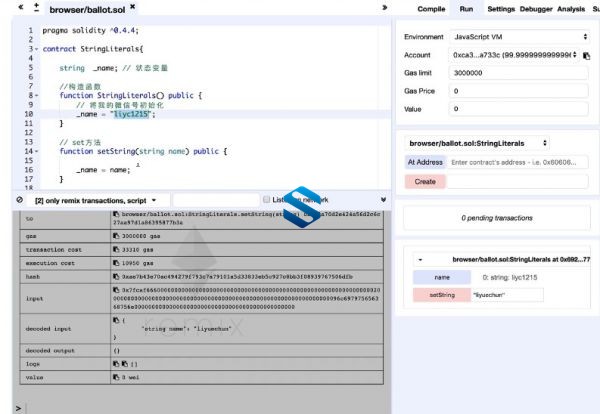Open the only remix transactions filter dropdown
The image size is (600, 414).
click(95, 200)
